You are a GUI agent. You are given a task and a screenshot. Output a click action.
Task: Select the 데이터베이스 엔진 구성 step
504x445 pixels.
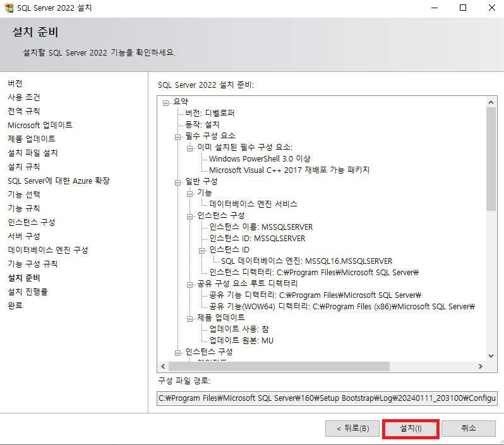(48, 250)
